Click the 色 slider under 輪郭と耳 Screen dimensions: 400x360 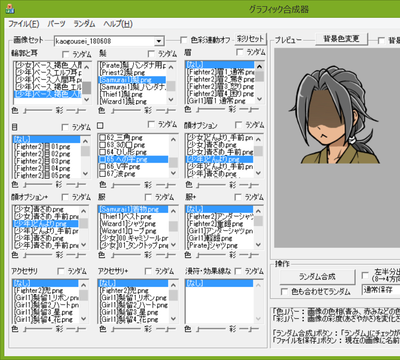[x=37, y=110]
